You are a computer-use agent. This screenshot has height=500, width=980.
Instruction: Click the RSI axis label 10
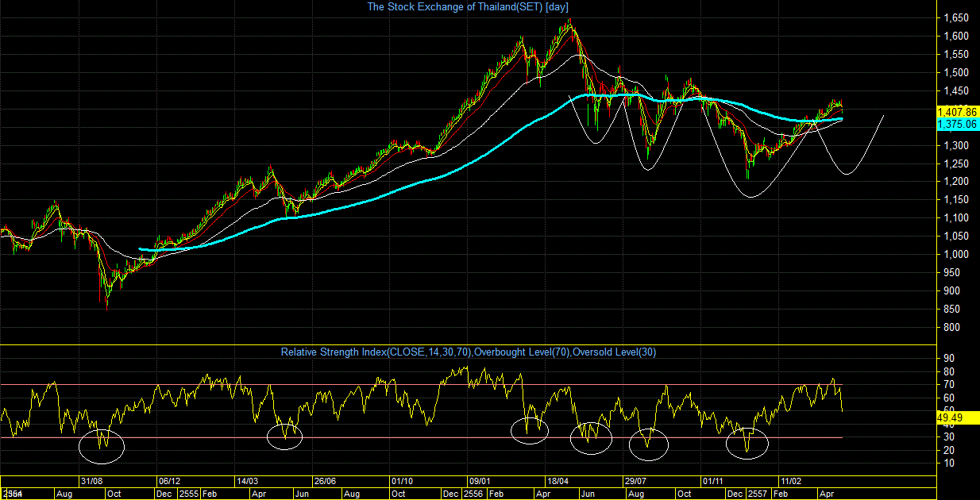[x=948, y=463]
